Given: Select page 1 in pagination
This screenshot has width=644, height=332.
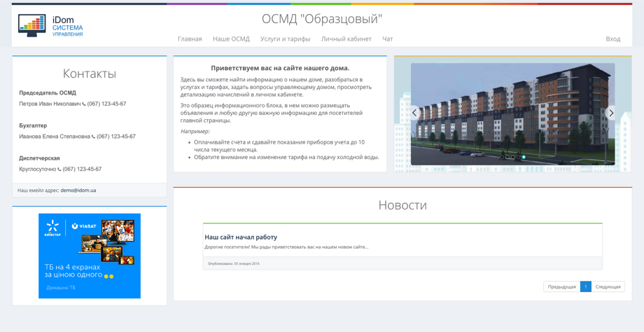Looking at the screenshot, I should tap(586, 286).
